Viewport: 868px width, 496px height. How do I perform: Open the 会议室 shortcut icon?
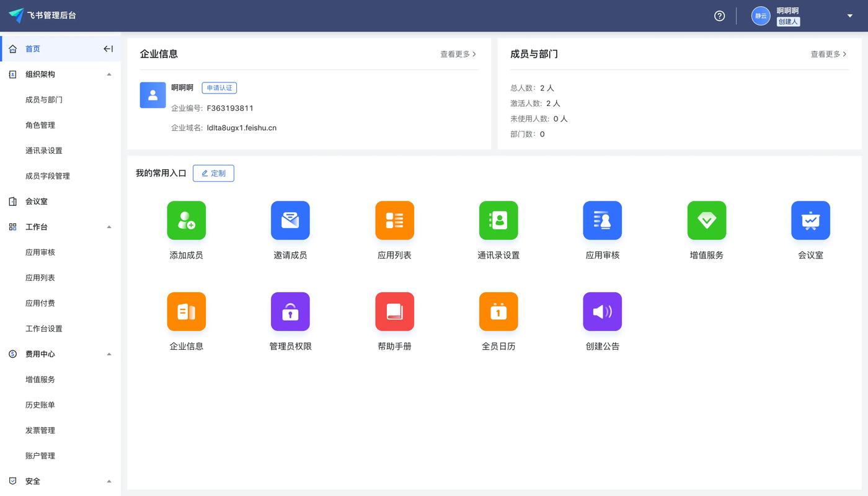click(x=810, y=220)
